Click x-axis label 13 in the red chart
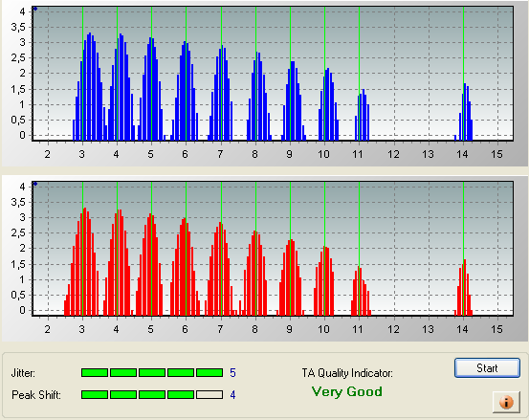529x420 pixels. [428, 329]
